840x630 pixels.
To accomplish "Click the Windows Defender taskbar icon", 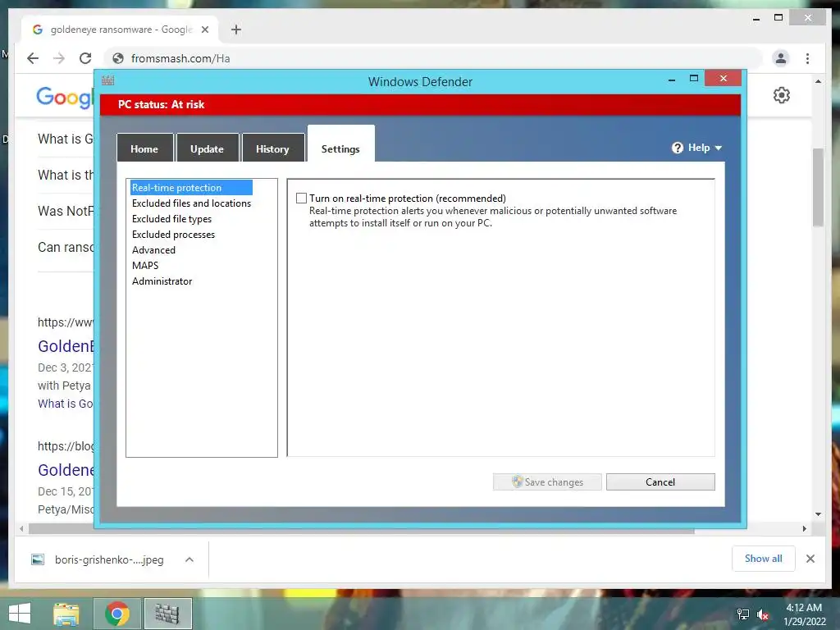I will pos(167,614).
